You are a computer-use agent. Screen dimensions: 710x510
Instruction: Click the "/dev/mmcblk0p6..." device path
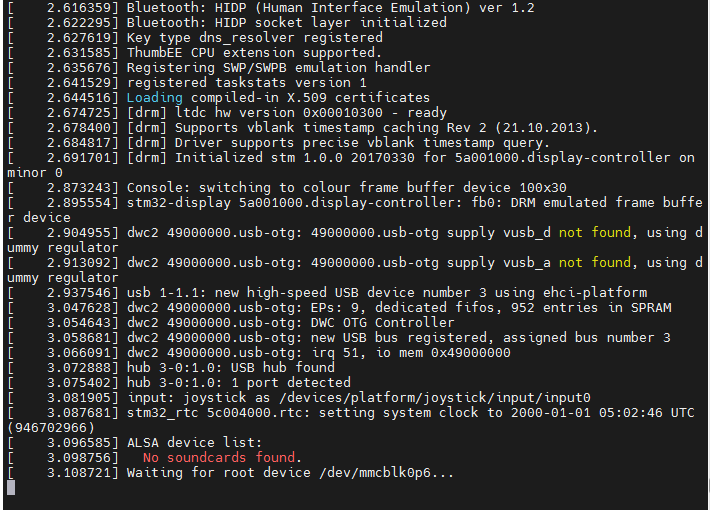pos(382,472)
